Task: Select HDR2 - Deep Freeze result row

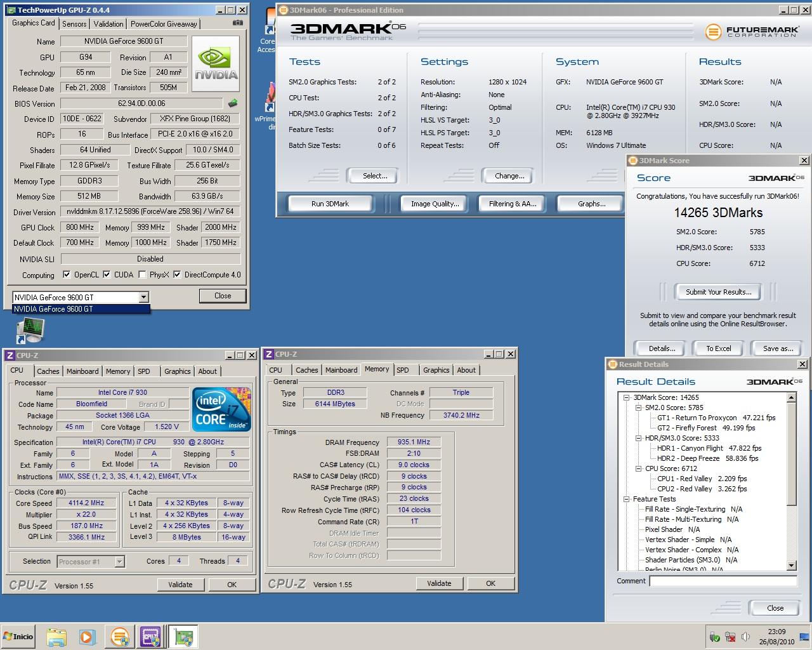Action: pos(707,458)
